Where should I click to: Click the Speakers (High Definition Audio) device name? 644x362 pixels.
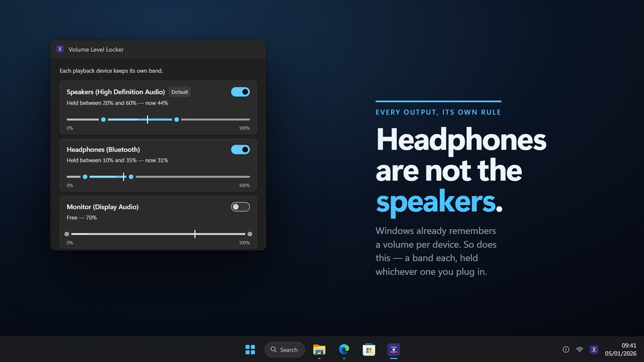point(116,92)
